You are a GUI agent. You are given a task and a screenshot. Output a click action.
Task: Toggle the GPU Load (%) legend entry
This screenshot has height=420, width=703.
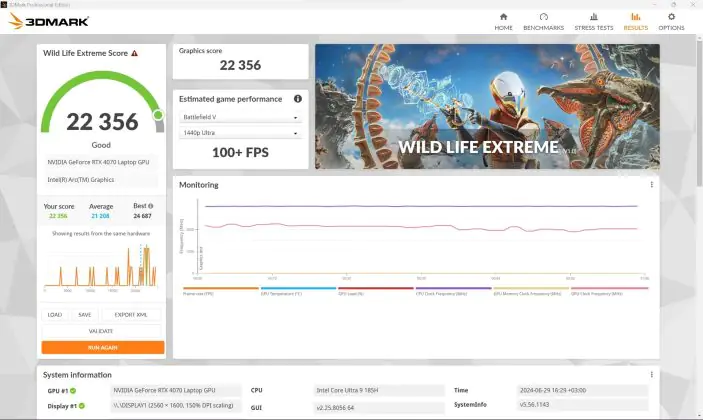(x=376, y=291)
